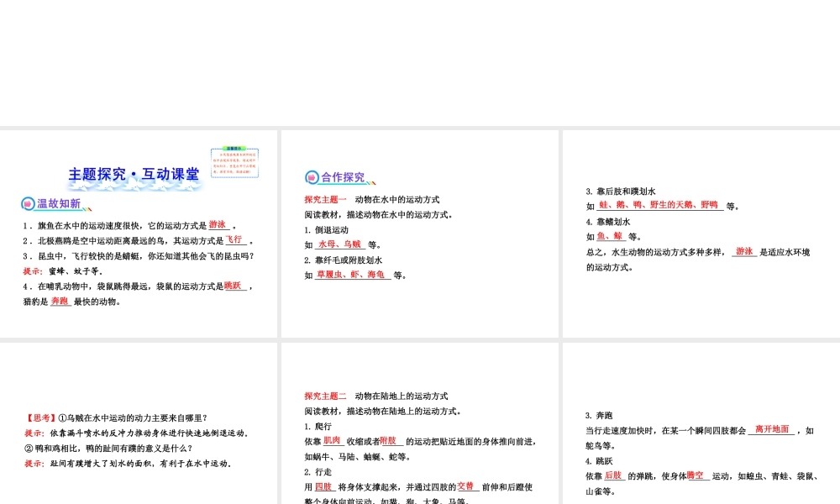Select the examples line 如蜗牛、马陆、蚰蜒、蛇等
This screenshot has width=840, height=504.
click(358, 457)
